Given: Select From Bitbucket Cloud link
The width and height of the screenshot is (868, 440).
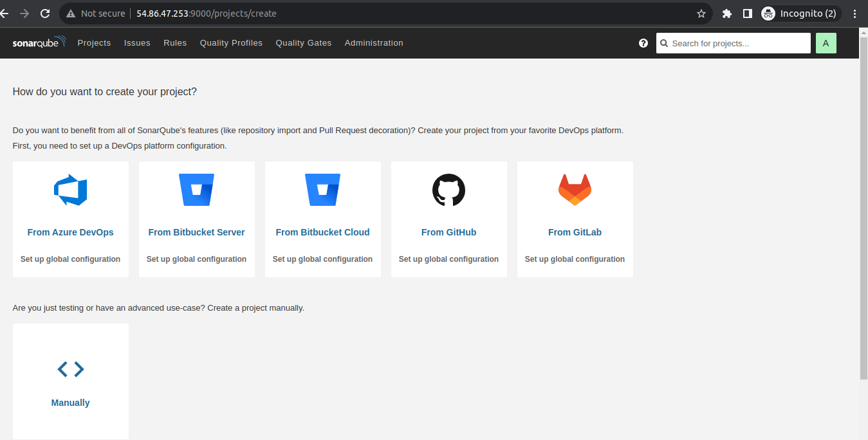Looking at the screenshot, I should point(323,232).
